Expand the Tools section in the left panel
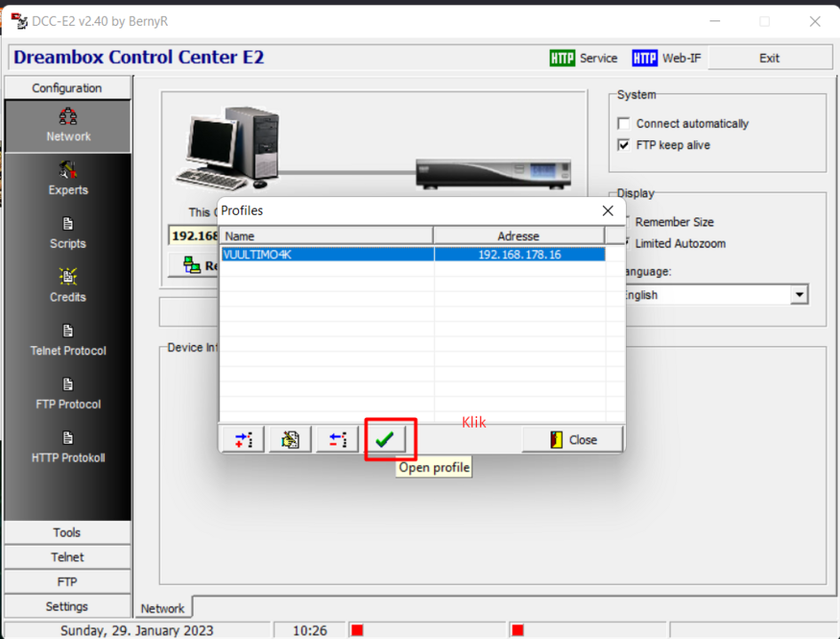 [x=67, y=532]
